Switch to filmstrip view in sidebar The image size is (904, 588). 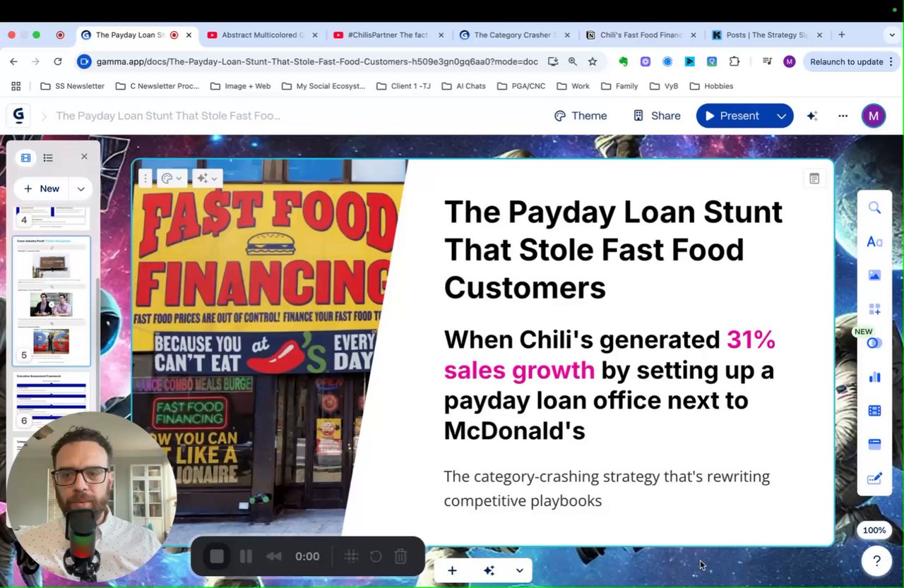26,157
